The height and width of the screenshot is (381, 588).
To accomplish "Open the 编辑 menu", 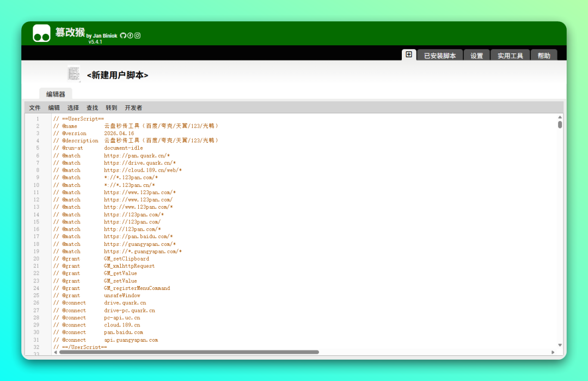I will pos(53,107).
